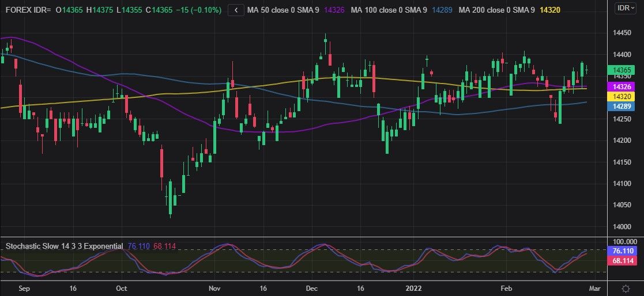
Task: Click the Oct label on time axis
Action: coord(121,288)
